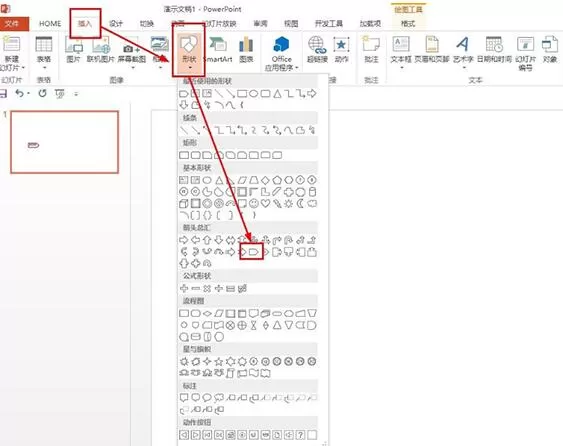Open the 表格 Table dropdown
Viewport: 563px width, 446px height.
tap(44, 54)
